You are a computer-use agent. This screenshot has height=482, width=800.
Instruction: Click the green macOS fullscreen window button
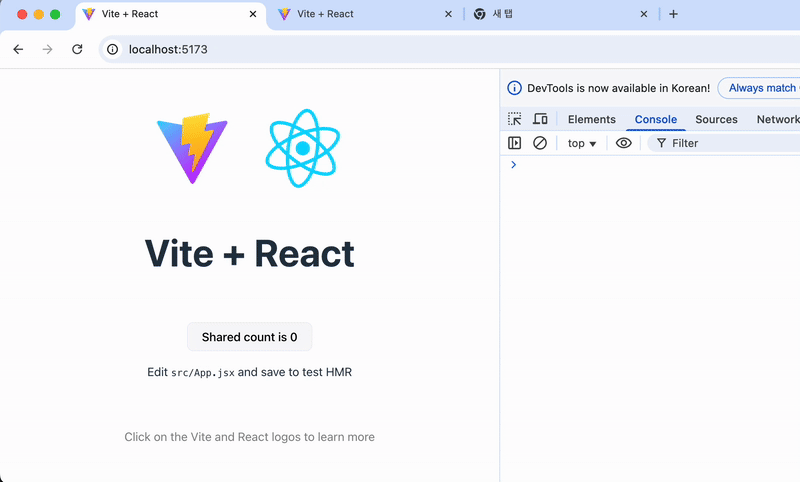click(x=55, y=14)
